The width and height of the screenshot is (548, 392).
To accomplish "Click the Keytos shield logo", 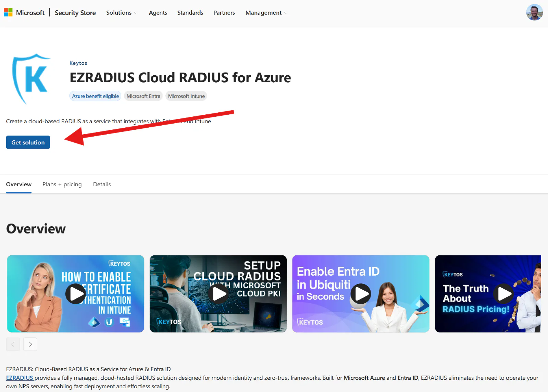I will click(x=31, y=79).
